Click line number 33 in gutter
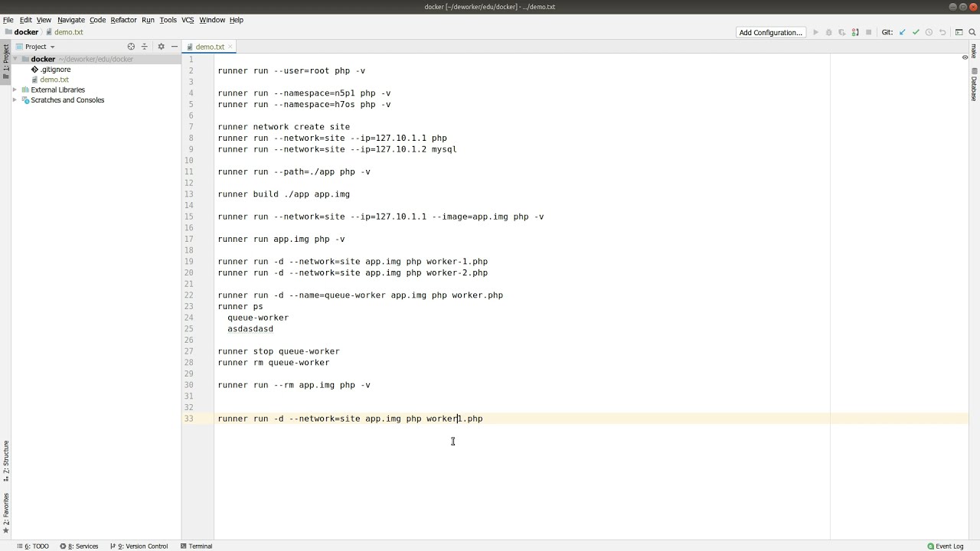This screenshot has width=980, height=551. 188,419
